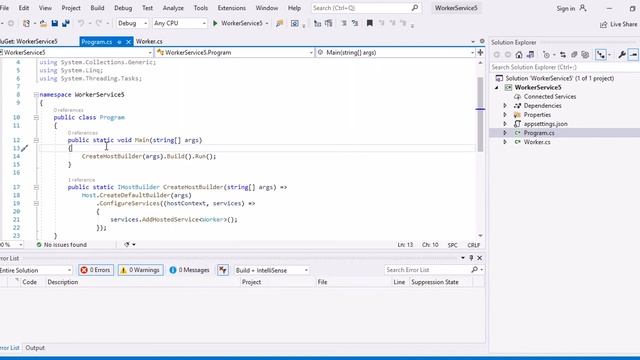
Task: Click the Comment selected lines icon
Action: coord(344,24)
